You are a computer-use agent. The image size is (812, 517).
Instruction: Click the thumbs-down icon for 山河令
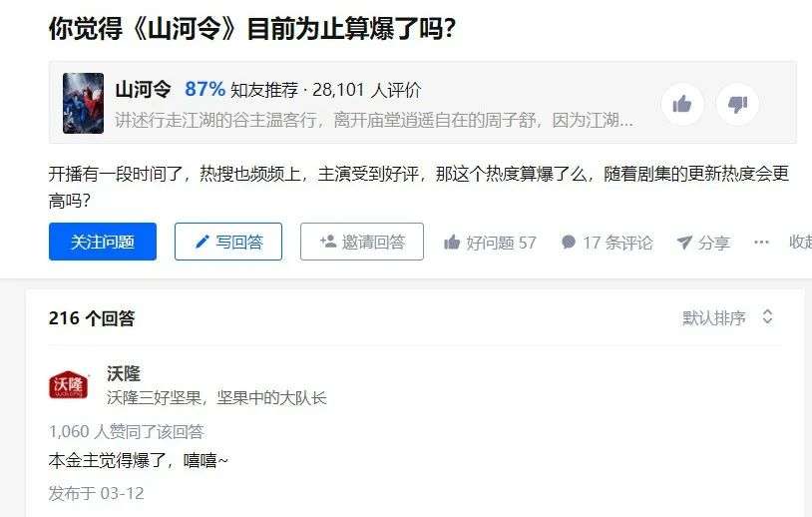pyautogui.click(x=738, y=104)
